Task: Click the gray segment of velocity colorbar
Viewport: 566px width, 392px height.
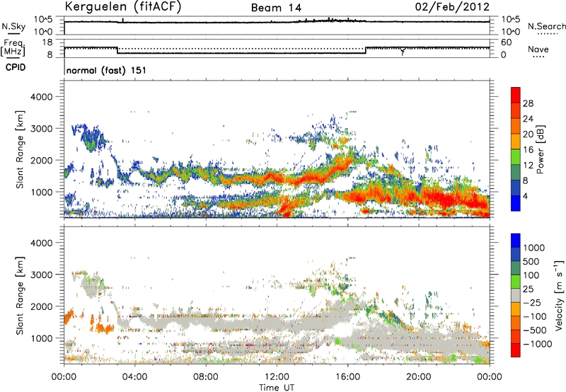Action: coord(516,295)
